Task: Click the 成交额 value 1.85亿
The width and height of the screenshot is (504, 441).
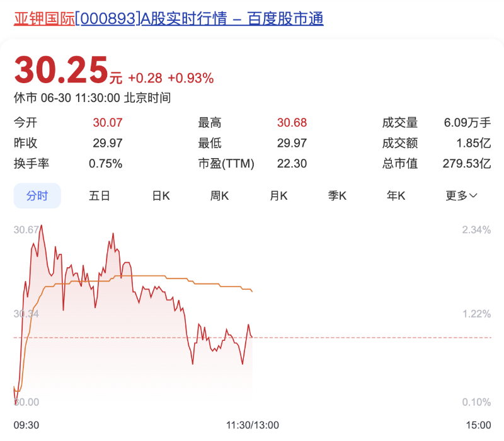Action: click(x=474, y=143)
